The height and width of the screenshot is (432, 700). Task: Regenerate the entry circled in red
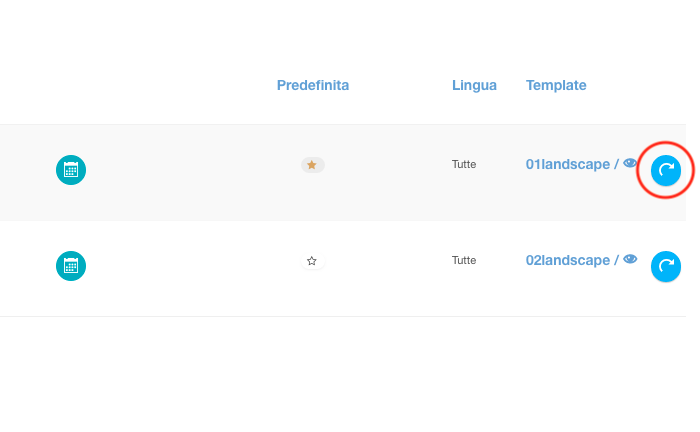tap(666, 170)
